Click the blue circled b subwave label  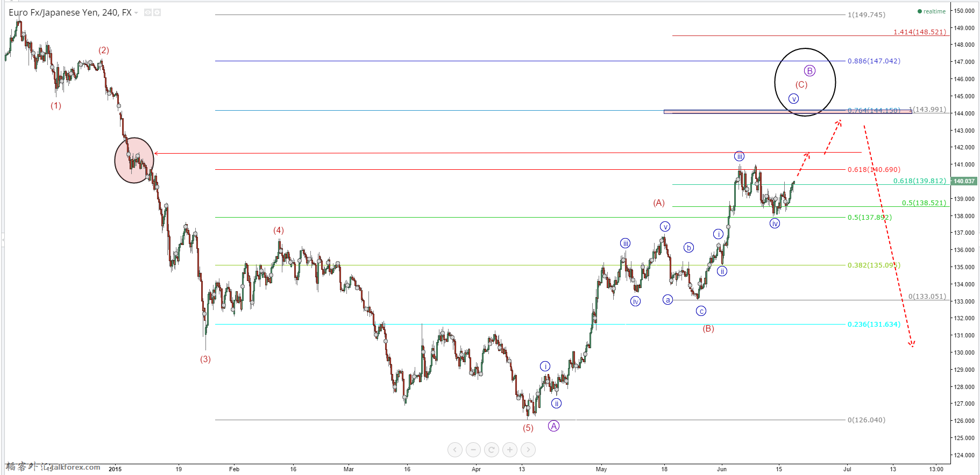(688, 248)
